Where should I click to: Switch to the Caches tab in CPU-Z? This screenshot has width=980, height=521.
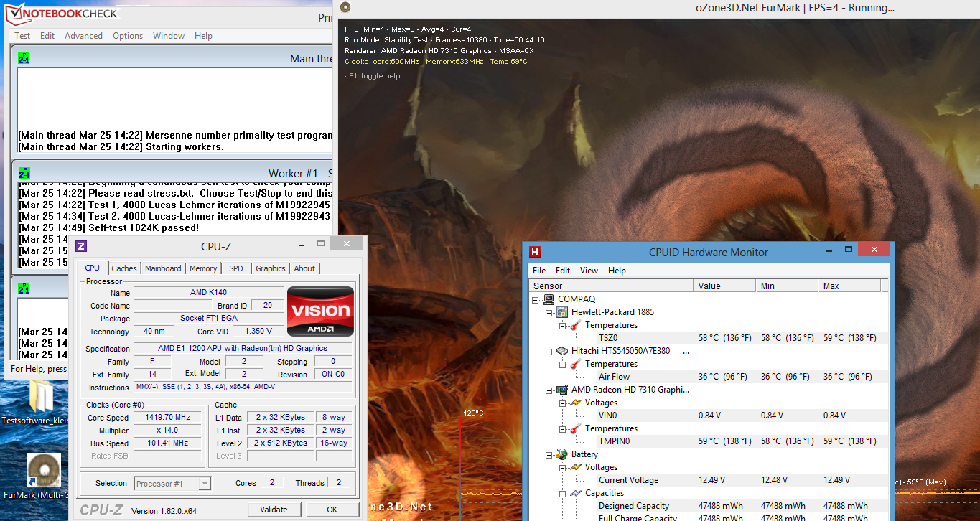124,268
